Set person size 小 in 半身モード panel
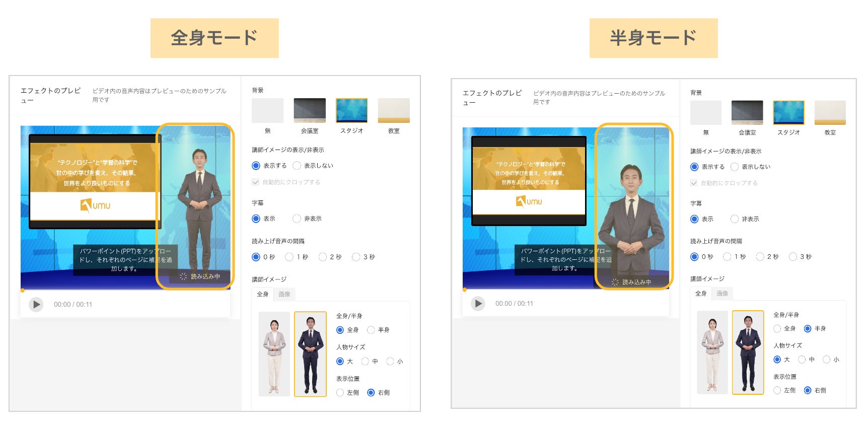868x425 pixels. (827, 360)
